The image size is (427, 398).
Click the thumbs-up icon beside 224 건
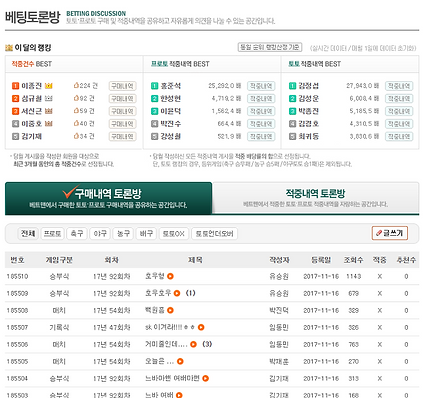coord(76,85)
